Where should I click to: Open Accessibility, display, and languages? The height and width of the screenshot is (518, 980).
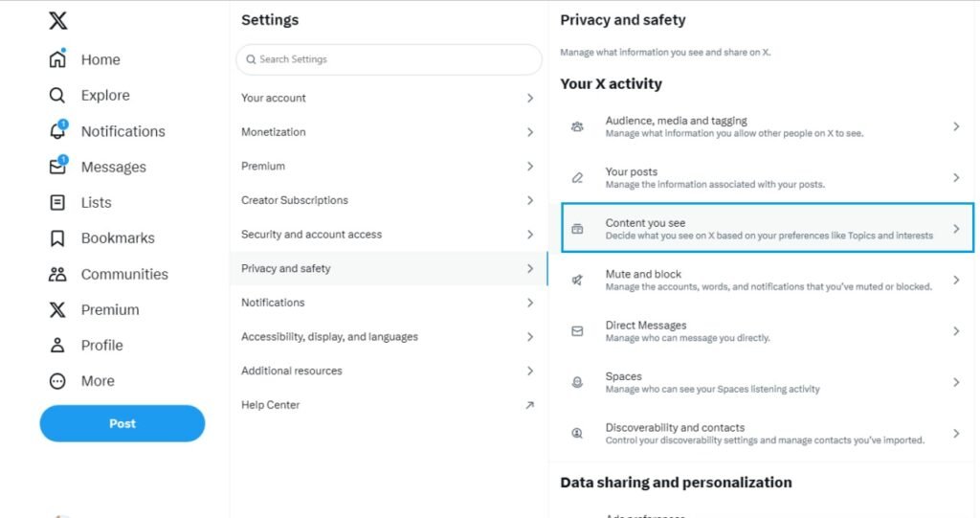(x=329, y=337)
